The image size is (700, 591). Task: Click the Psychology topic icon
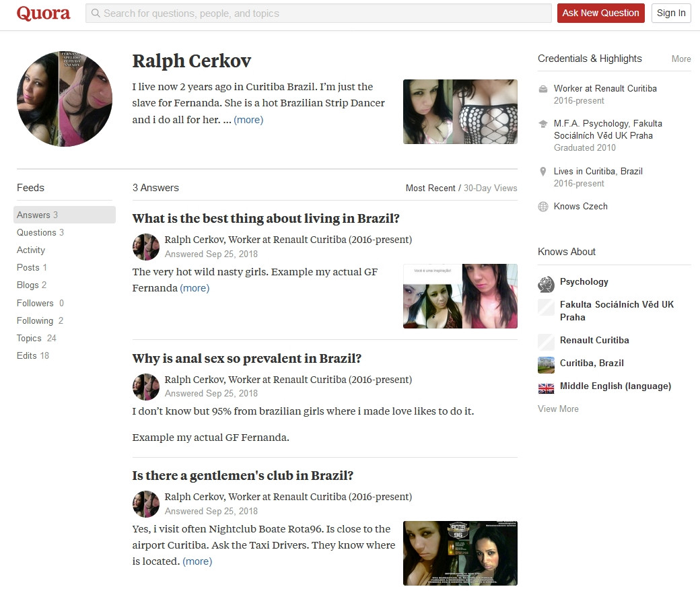pyautogui.click(x=546, y=284)
